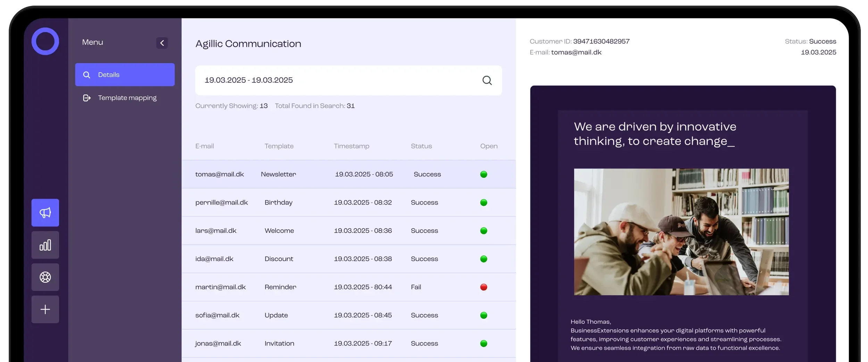Sort by Open column header

click(x=489, y=146)
